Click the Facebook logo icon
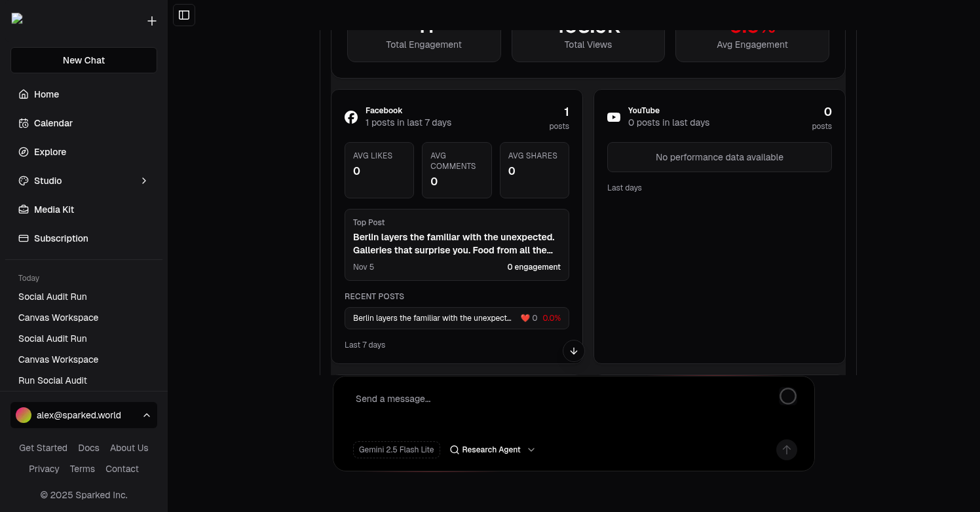 351,117
